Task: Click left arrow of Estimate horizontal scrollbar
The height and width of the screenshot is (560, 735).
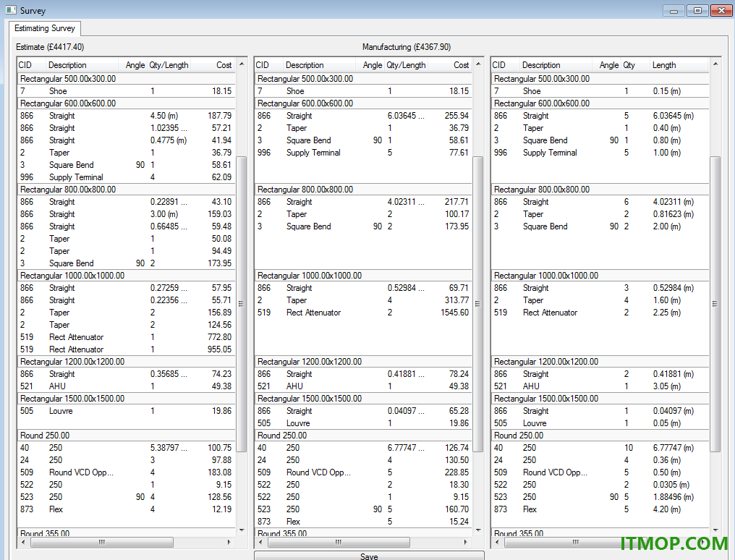Action: click(x=23, y=542)
